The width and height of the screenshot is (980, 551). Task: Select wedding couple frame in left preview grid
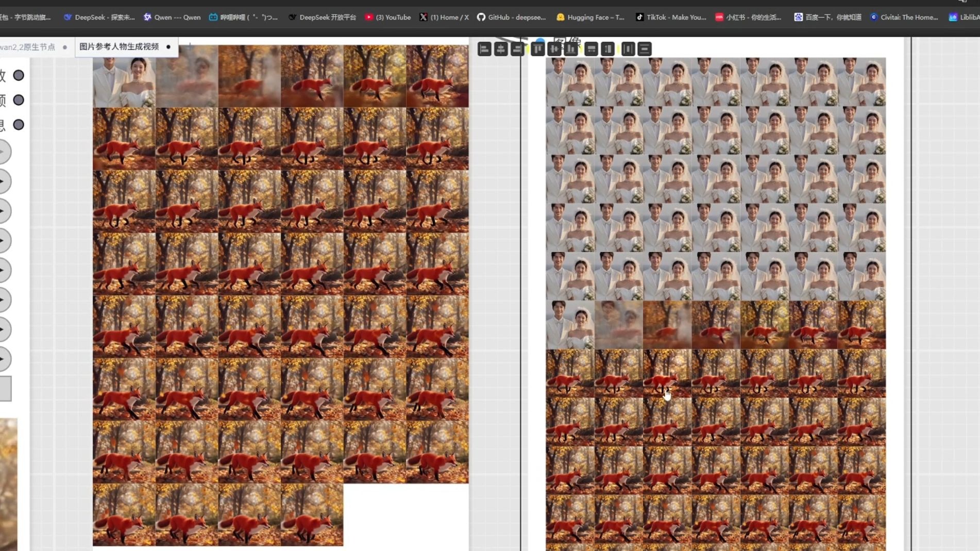[x=124, y=76]
